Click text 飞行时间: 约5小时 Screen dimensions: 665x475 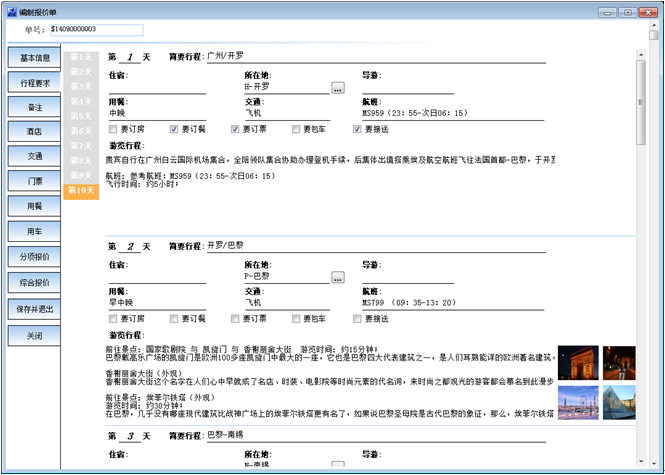point(142,184)
